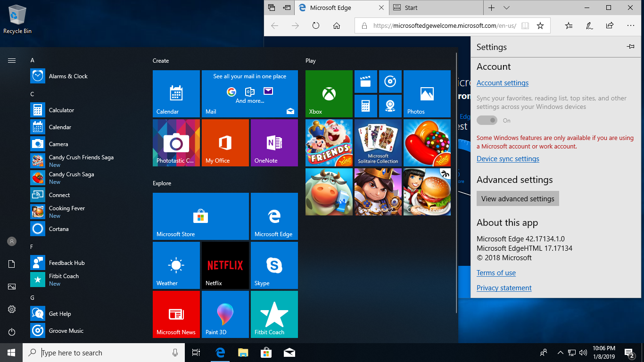Open the Skype tile
Viewport: 644px width, 362px height.
tap(274, 265)
